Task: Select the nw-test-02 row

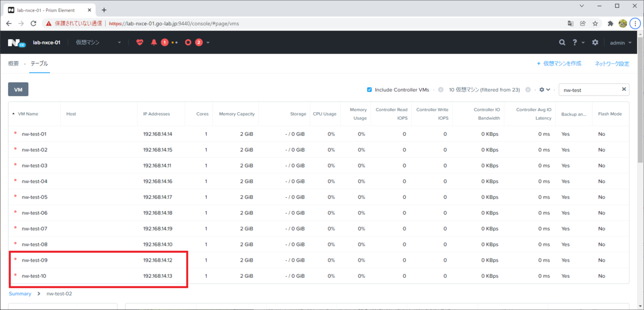Action: click(319, 150)
